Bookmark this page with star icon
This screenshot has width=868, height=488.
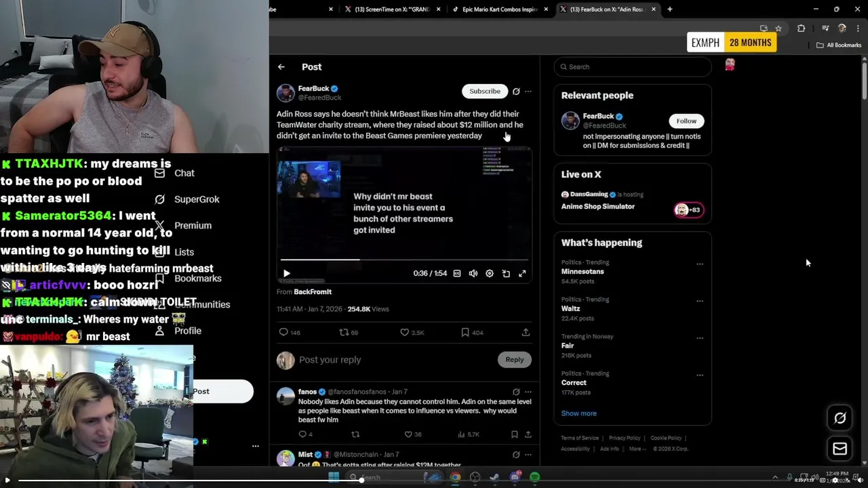[778, 28]
